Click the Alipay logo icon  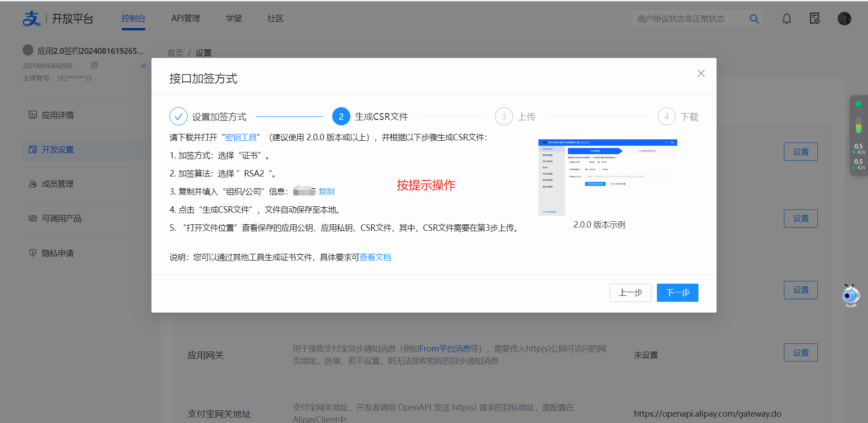coord(32,19)
